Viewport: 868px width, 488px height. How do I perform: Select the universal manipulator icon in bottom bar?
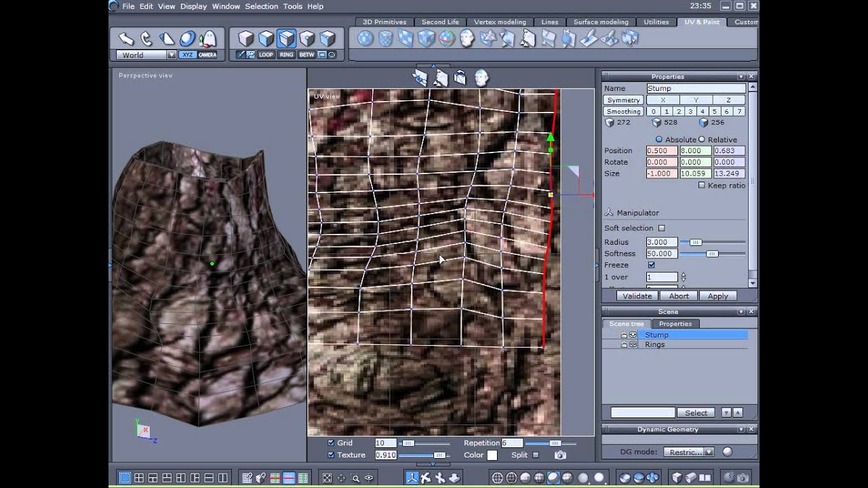pyautogui.click(x=412, y=478)
